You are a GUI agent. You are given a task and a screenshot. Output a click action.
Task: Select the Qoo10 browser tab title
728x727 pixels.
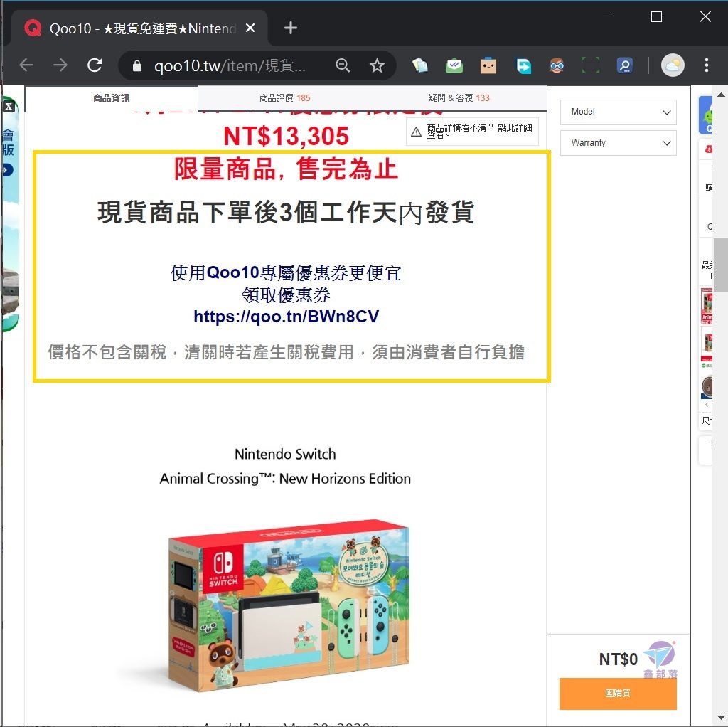[x=142, y=28]
